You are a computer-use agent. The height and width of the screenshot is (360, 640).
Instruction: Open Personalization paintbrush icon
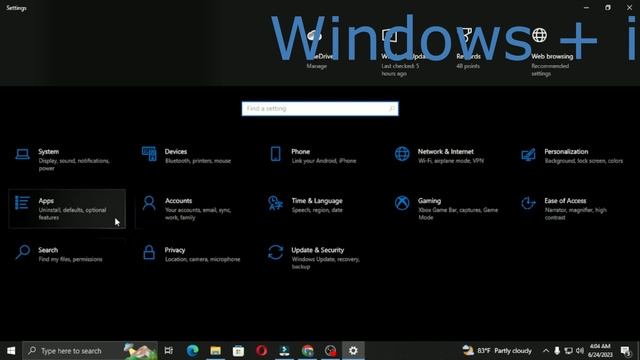point(528,154)
